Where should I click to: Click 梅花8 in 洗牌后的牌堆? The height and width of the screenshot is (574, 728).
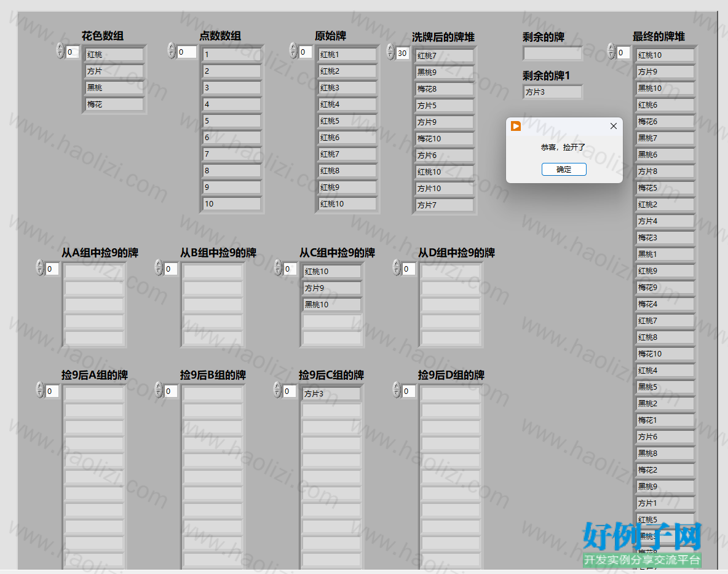(445, 89)
